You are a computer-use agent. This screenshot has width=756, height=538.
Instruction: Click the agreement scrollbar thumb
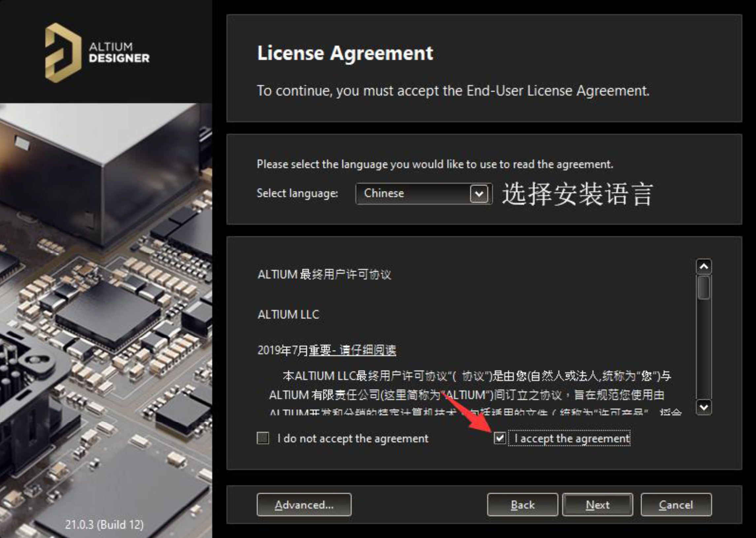pos(704,287)
